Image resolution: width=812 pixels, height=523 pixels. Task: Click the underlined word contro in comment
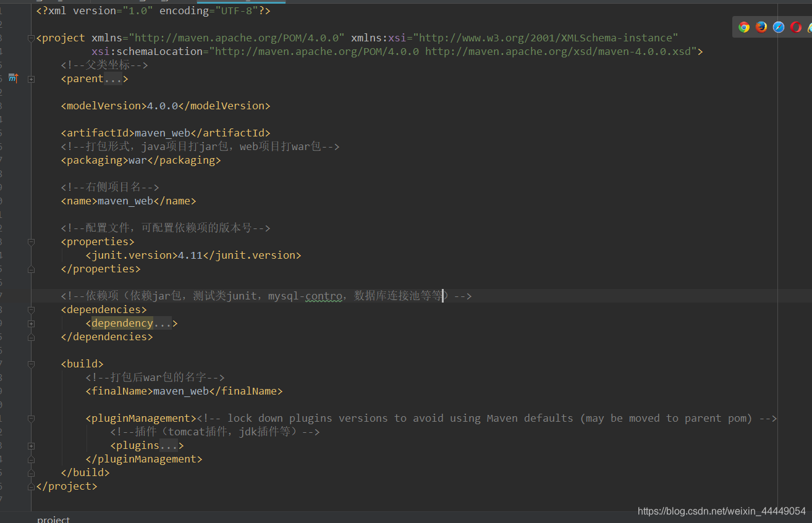324,296
